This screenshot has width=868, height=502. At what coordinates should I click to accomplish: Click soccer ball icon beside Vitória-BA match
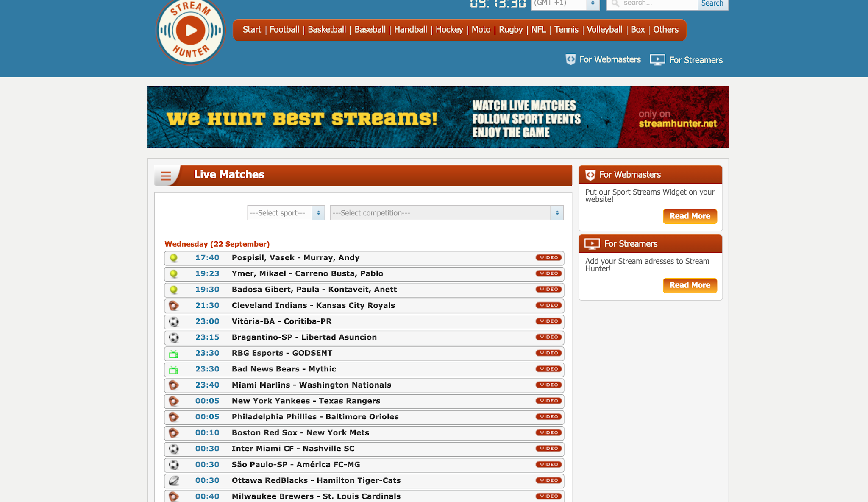coord(174,321)
